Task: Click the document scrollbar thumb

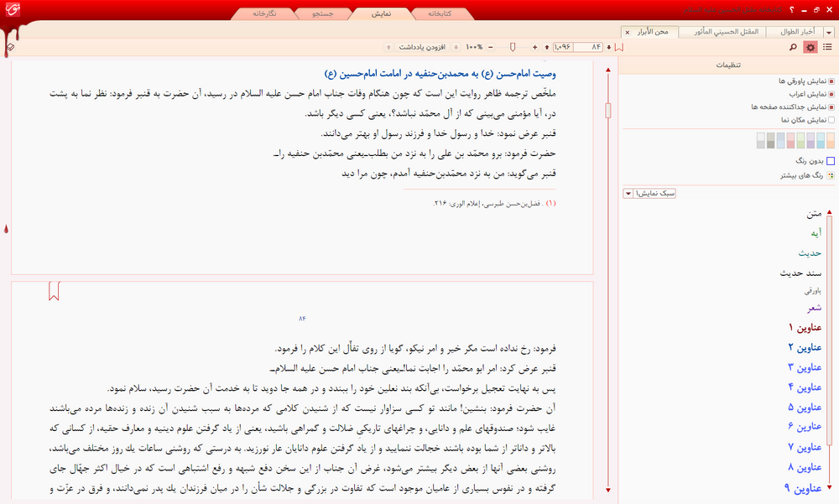Action: [x=607, y=110]
